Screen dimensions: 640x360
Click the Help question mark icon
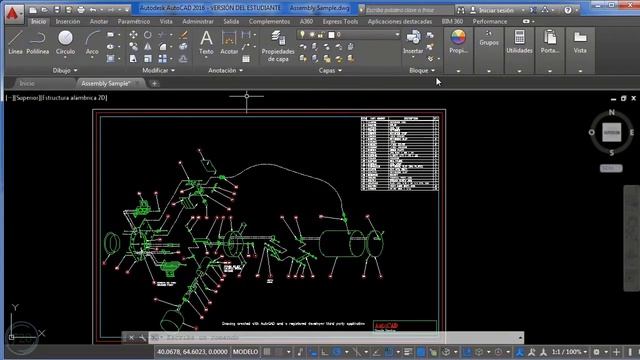[x=568, y=10]
